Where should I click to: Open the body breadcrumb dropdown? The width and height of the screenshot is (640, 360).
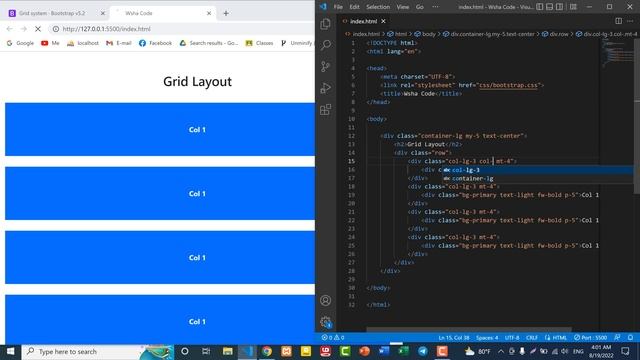coord(426,34)
